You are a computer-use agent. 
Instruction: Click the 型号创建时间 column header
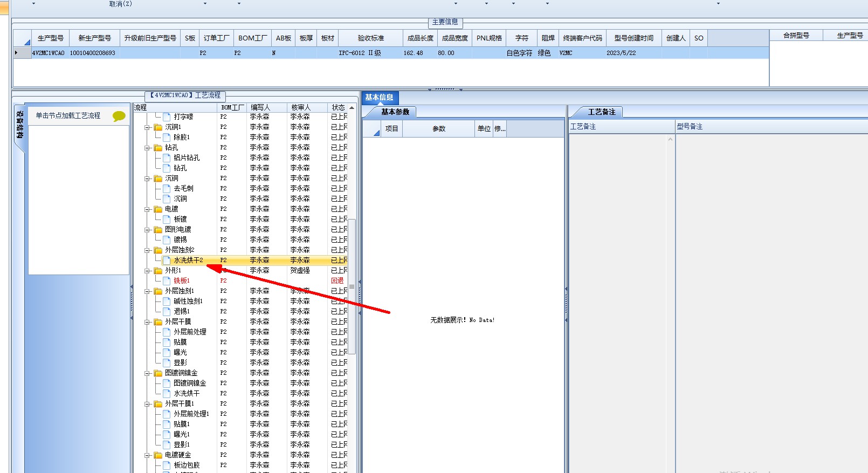(x=633, y=38)
